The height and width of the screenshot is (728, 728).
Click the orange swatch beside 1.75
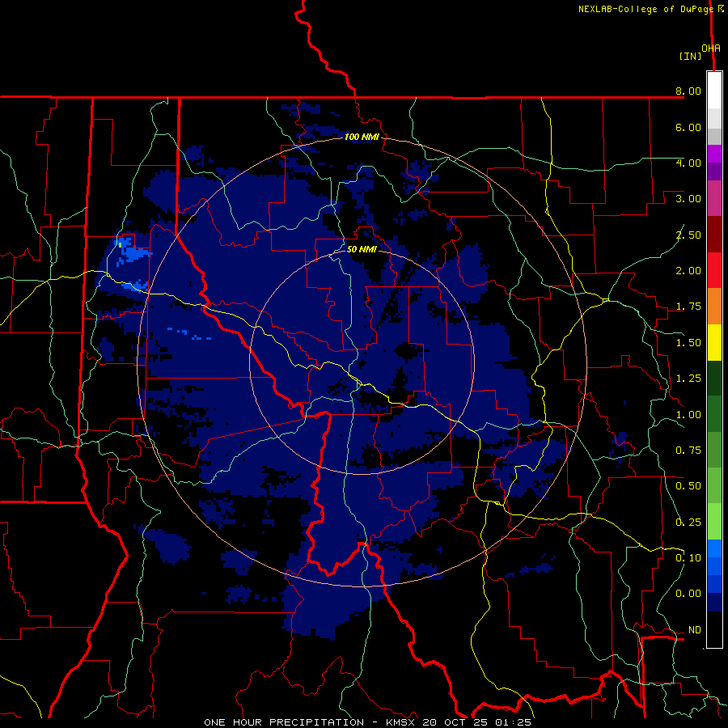pyautogui.click(x=714, y=307)
